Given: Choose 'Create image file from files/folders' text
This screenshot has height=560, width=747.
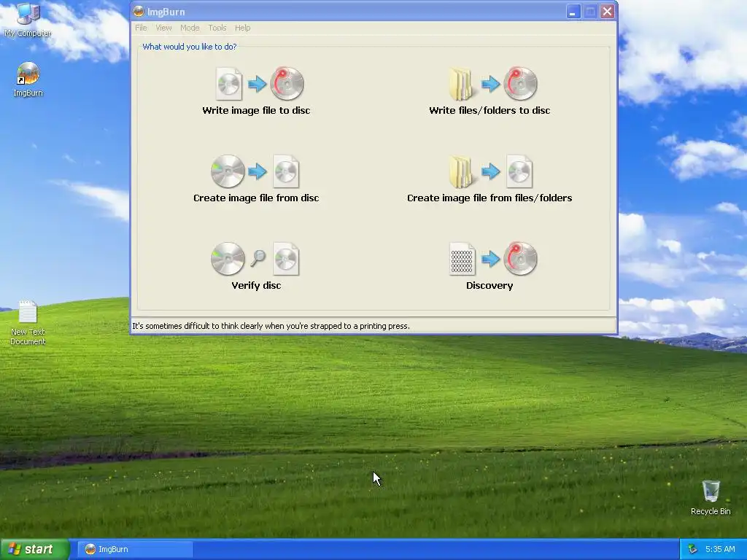Looking at the screenshot, I should 489,198.
